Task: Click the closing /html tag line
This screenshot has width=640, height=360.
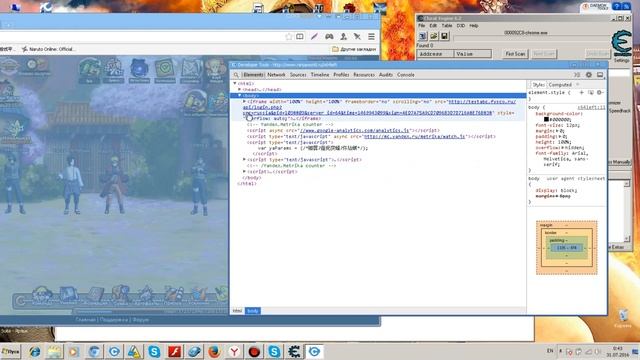Action: pyautogui.click(x=247, y=184)
